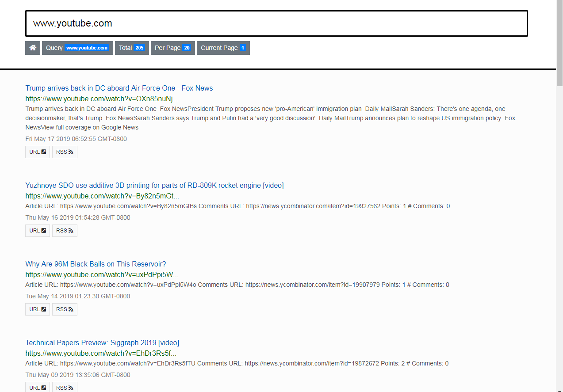
Task: Click the Query www.youtube.com badge button
Action: tap(77, 48)
